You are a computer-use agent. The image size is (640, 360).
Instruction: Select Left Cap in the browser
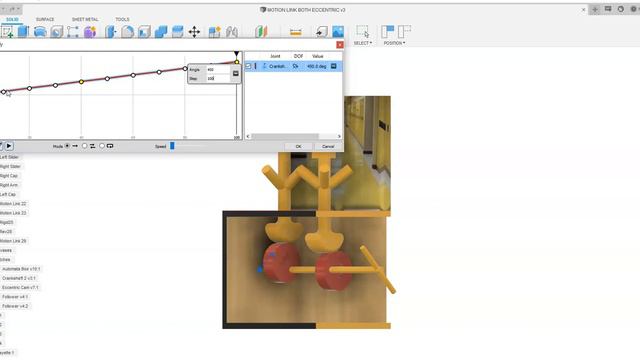coord(8,195)
